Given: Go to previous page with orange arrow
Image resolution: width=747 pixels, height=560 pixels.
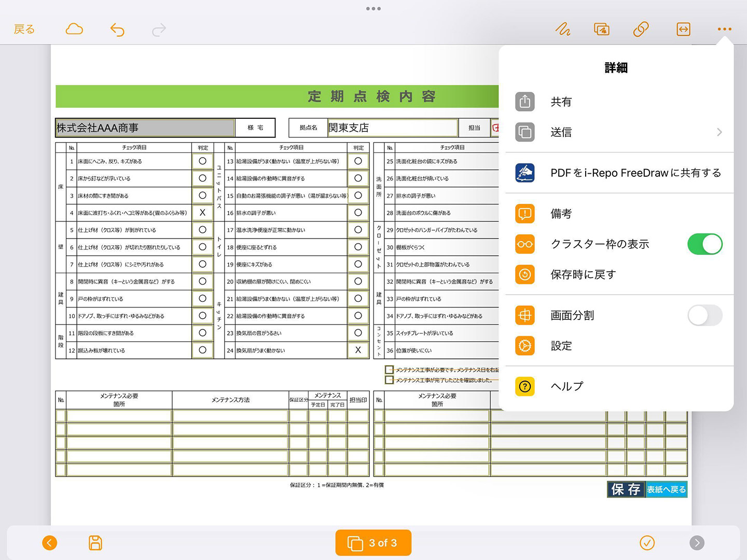Looking at the screenshot, I should (50, 543).
